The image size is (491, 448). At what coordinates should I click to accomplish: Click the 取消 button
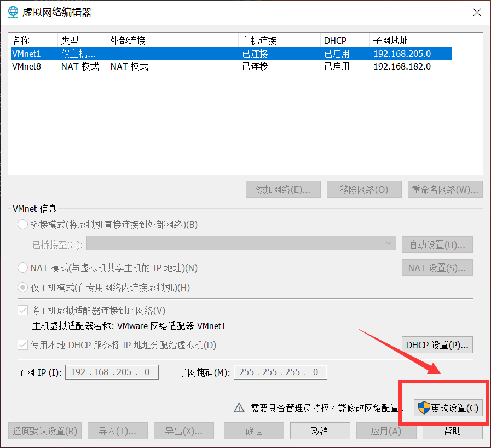(320, 431)
